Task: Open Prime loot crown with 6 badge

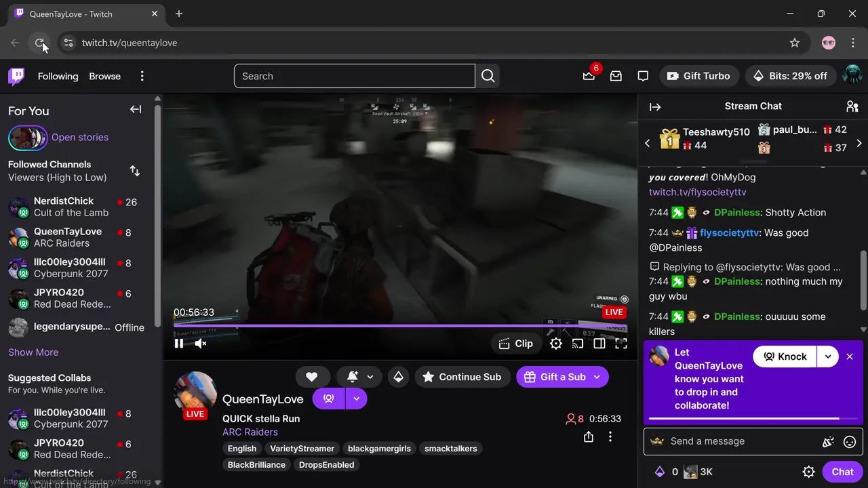Action: pyautogui.click(x=589, y=76)
